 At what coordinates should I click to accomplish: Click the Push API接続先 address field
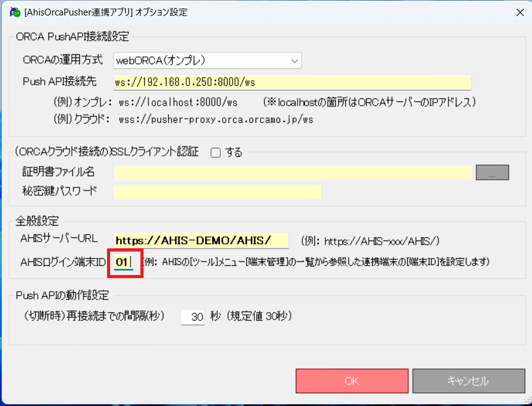coord(292,82)
